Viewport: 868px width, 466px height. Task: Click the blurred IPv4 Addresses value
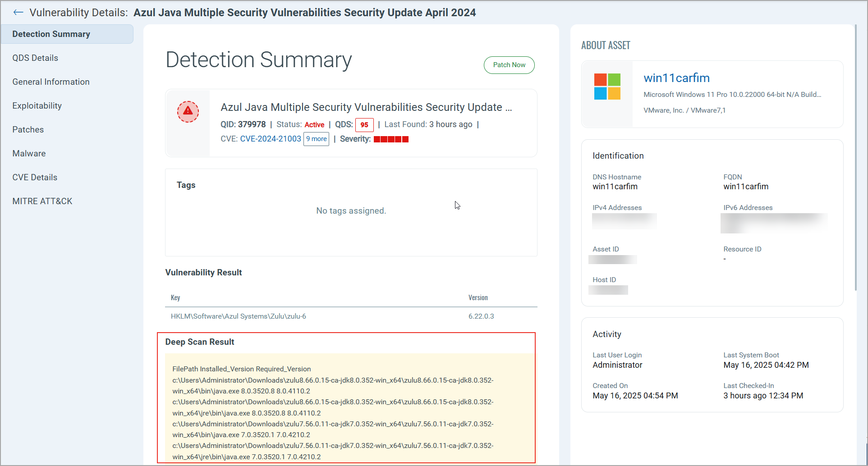(x=624, y=221)
